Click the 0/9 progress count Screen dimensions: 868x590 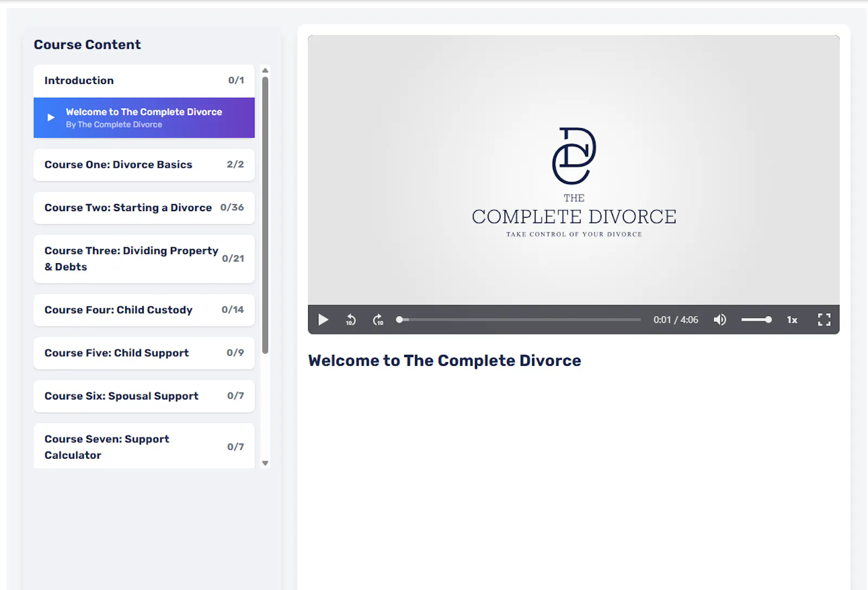235,352
